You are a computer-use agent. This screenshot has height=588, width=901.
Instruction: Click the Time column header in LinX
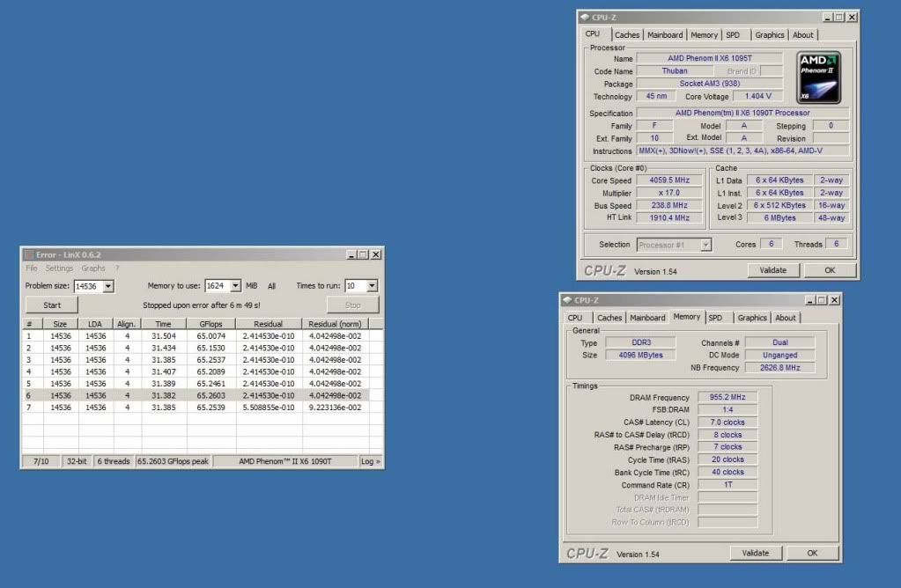point(163,324)
